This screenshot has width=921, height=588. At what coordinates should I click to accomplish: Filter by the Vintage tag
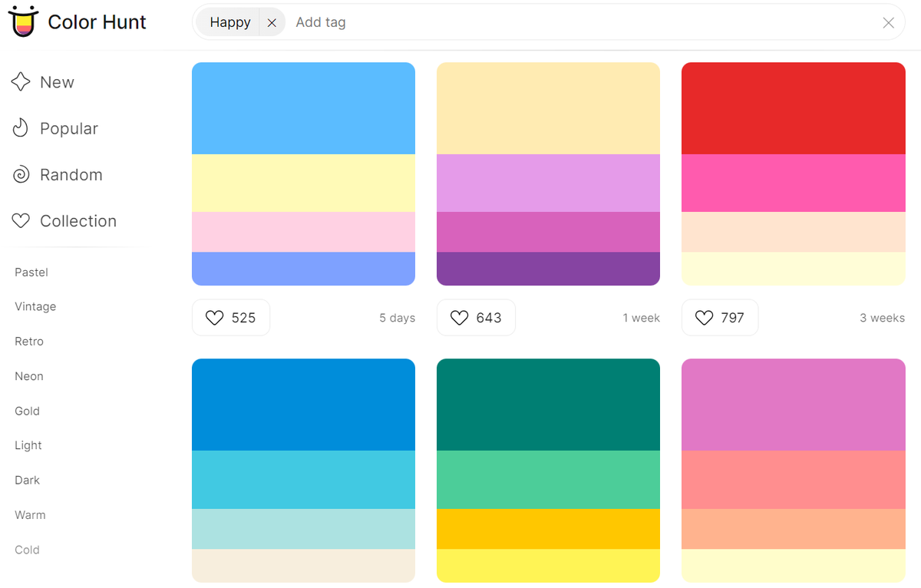pos(35,306)
